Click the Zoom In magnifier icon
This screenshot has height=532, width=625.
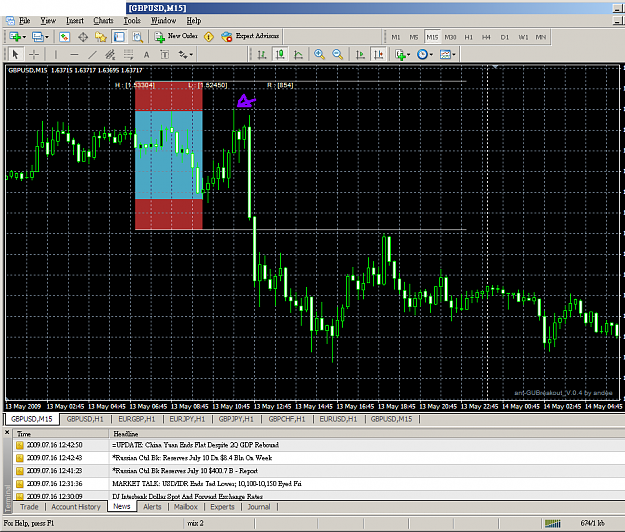(319, 54)
